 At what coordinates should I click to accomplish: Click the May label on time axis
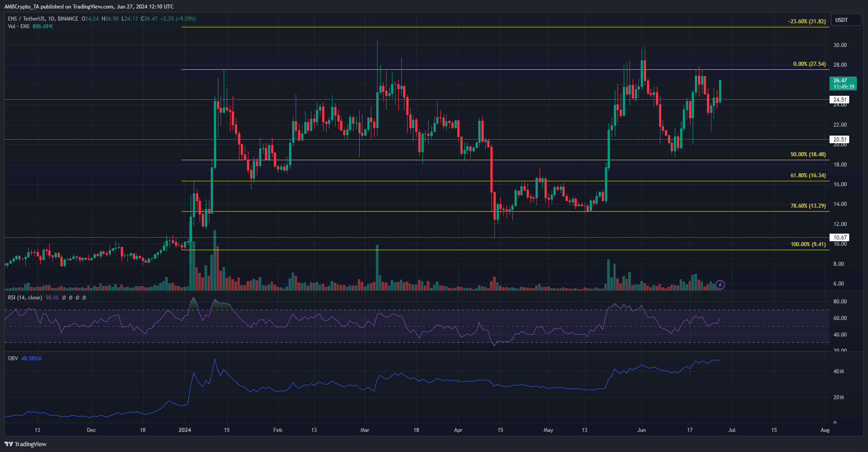[548, 430]
